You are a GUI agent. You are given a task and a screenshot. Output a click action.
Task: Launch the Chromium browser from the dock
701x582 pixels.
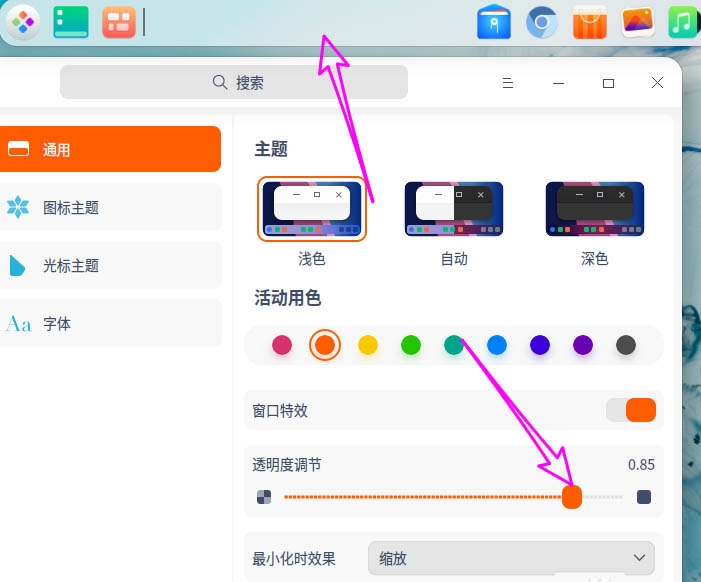coord(542,22)
